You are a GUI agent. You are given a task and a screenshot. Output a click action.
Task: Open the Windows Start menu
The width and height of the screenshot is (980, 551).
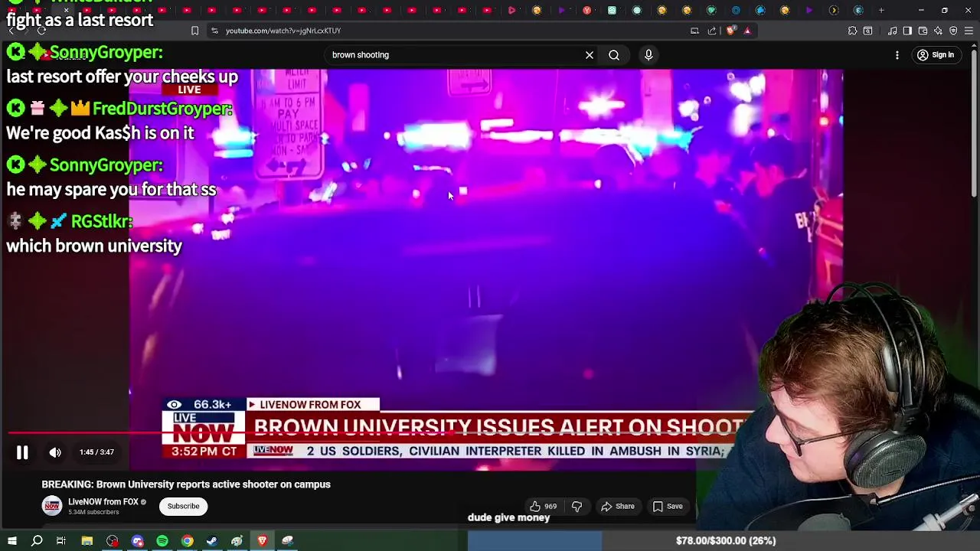(x=12, y=541)
